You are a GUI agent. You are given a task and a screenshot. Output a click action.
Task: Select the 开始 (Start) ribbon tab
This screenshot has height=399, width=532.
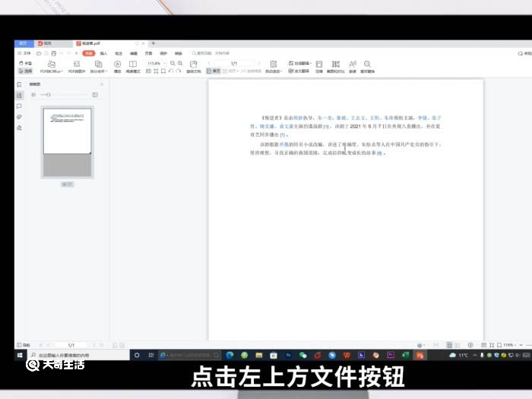click(89, 53)
